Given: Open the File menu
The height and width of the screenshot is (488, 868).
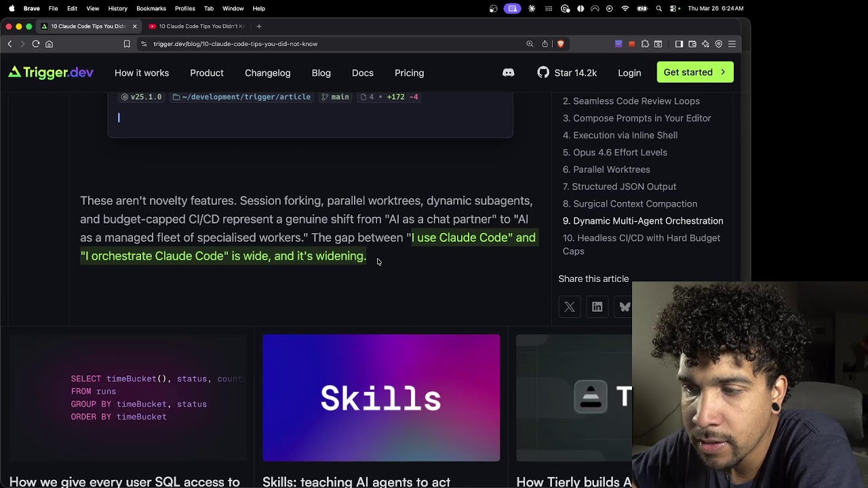Looking at the screenshot, I should tap(53, 8).
